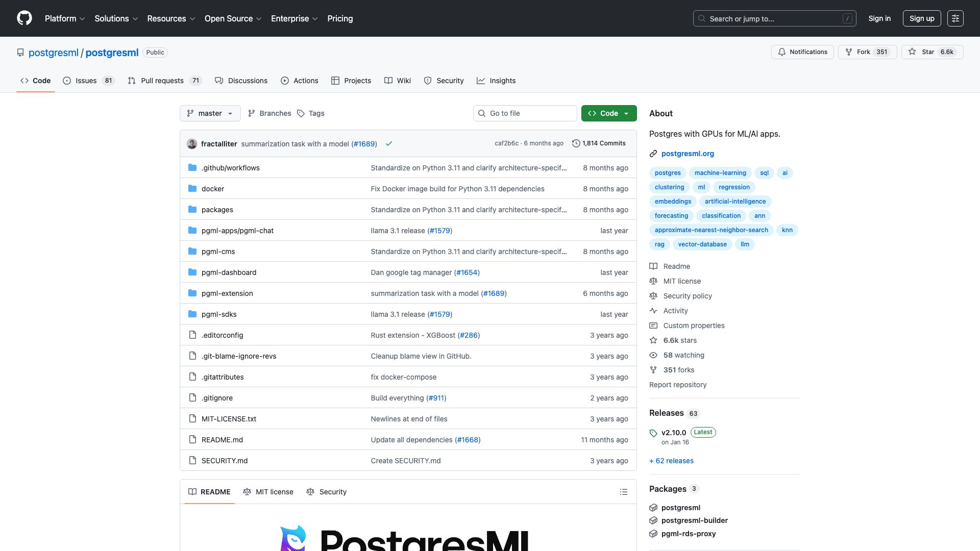Open the master branch selector
The height and width of the screenshot is (551, 980).
point(210,113)
